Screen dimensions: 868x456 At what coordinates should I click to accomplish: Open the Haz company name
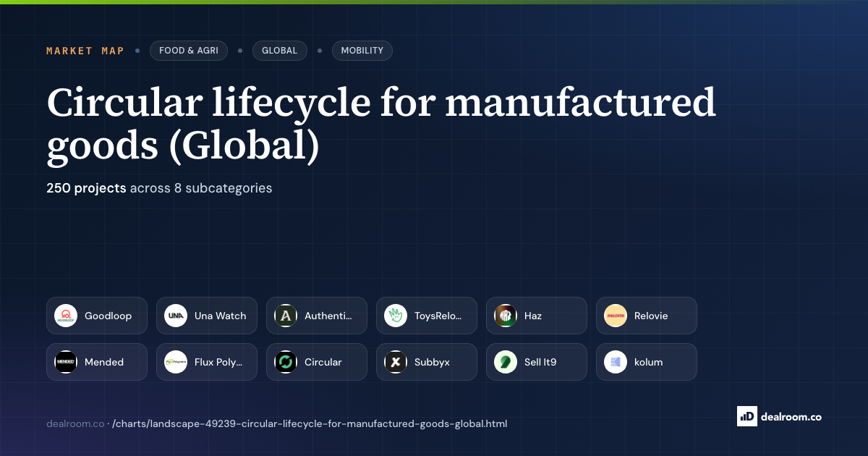[x=533, y=316]
